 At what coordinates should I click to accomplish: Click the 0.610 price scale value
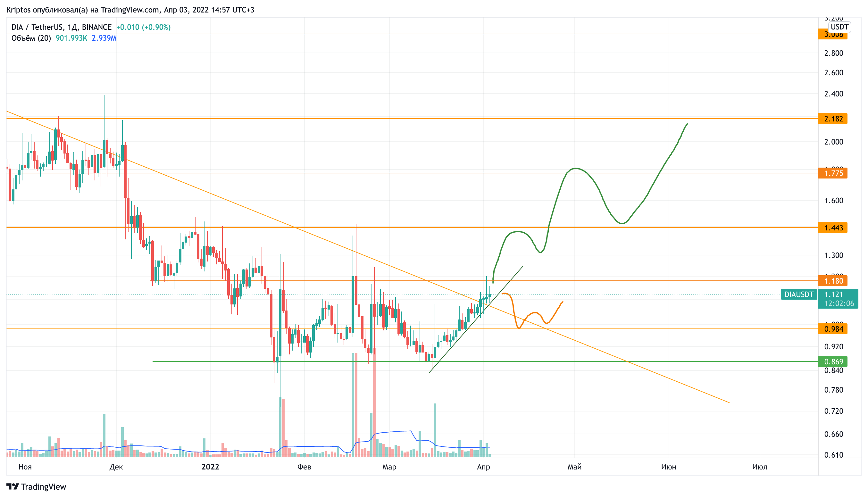coord(834,455)
